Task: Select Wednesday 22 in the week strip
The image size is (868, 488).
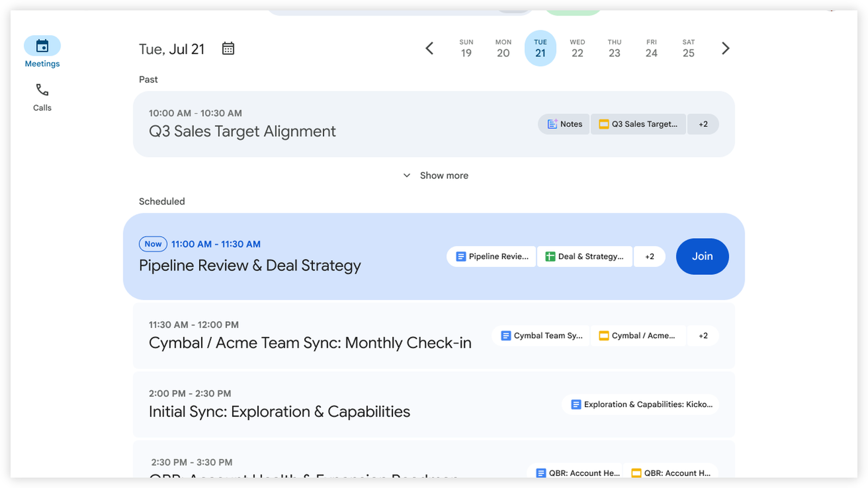Action: [x=577, y=49]
